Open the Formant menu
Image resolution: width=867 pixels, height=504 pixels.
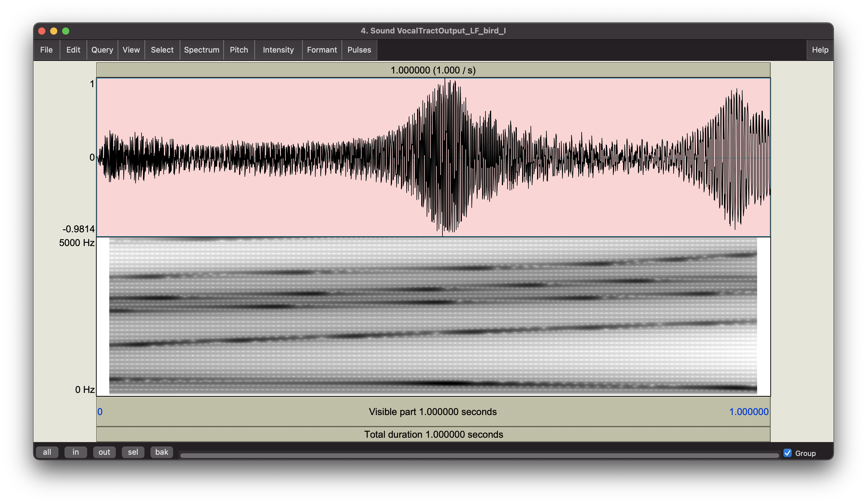(322, 50)
